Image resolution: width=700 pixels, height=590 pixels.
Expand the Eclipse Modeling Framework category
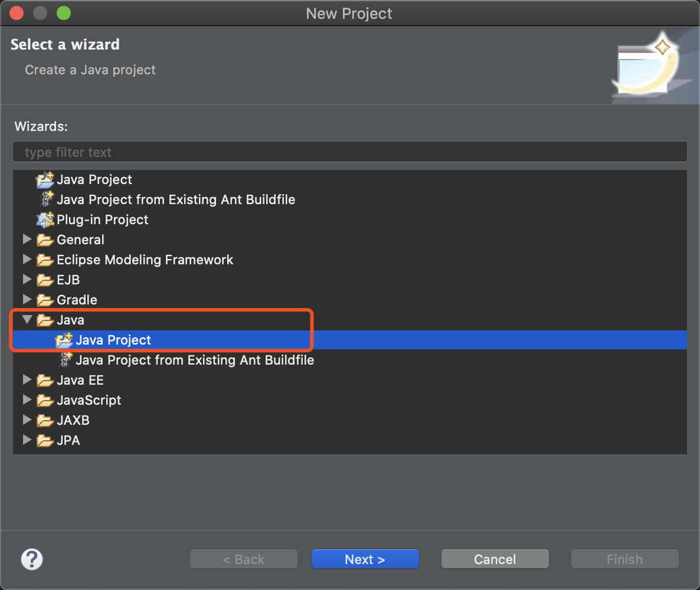tap(27, 259)
